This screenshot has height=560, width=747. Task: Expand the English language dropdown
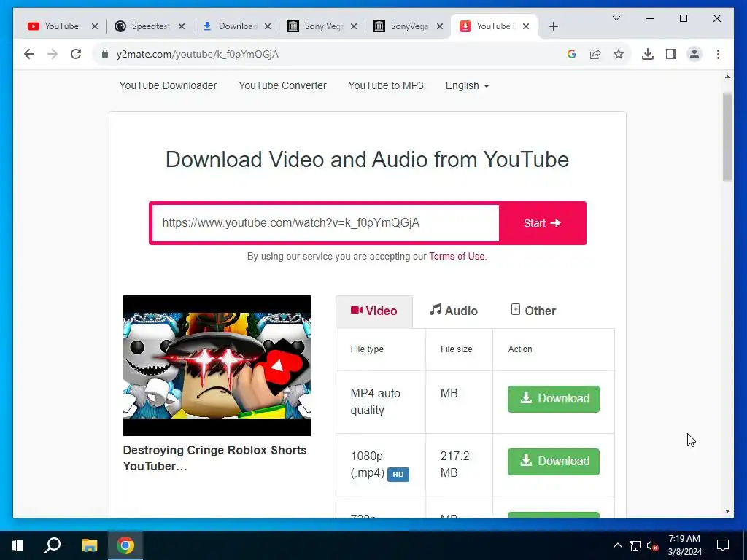[468, 86]
